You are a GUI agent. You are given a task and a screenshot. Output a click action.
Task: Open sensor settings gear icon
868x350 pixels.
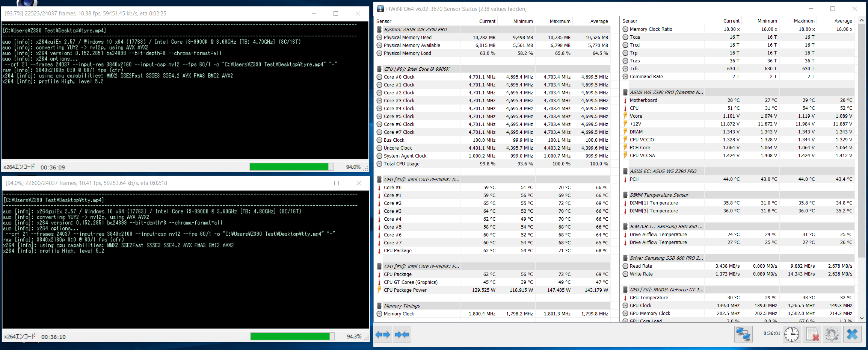pyautogui.click(x=832, y=334)
